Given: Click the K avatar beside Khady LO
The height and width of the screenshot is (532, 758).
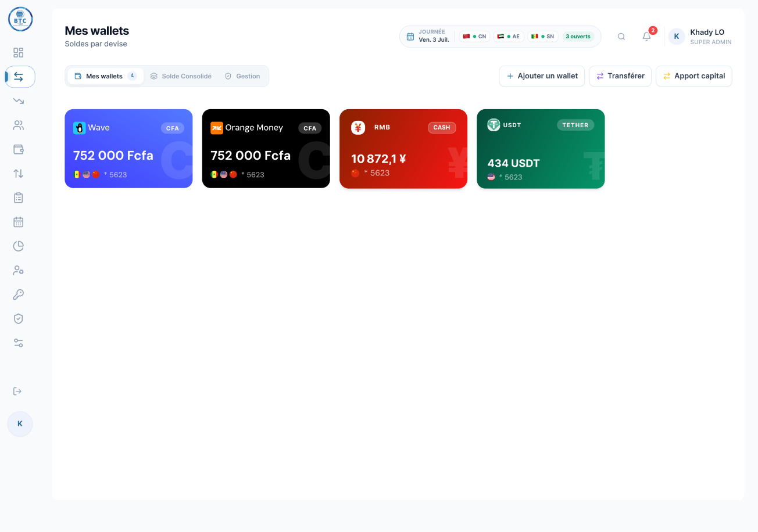Looking at the screenshot, I should point(677,37).
